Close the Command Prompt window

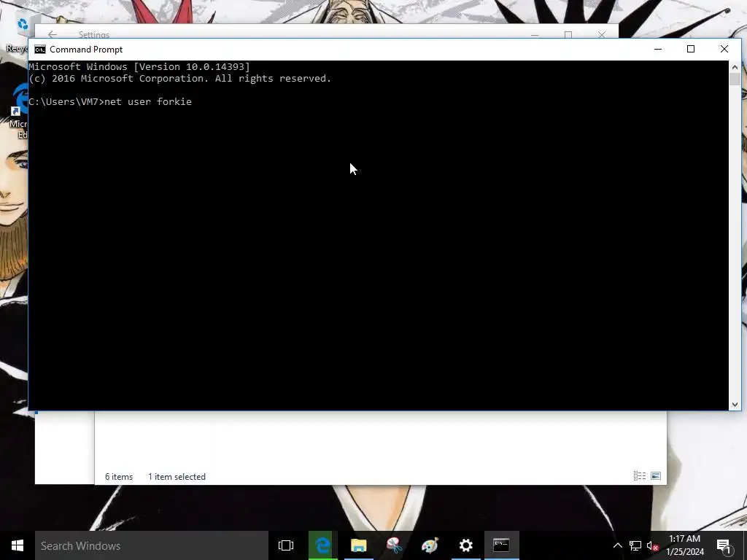point(724,49)
